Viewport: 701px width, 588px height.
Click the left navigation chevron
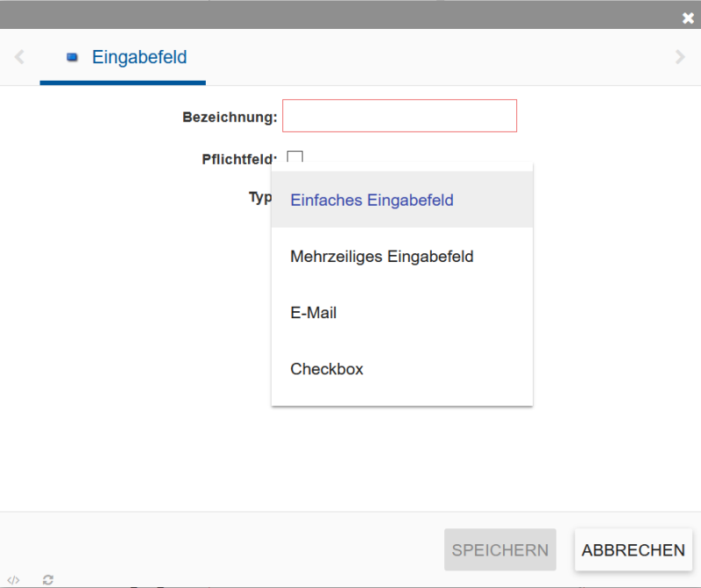[x=18, y=56]
